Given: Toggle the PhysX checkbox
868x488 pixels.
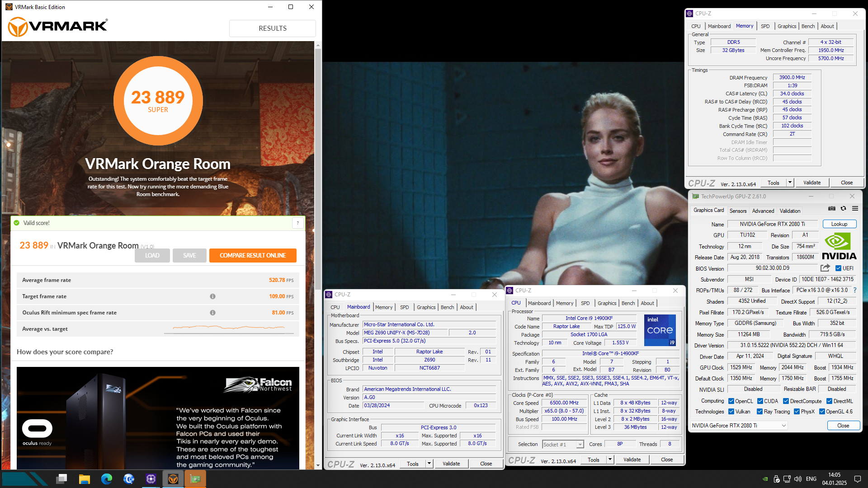Looking at the screenshot, I should 797,412.
